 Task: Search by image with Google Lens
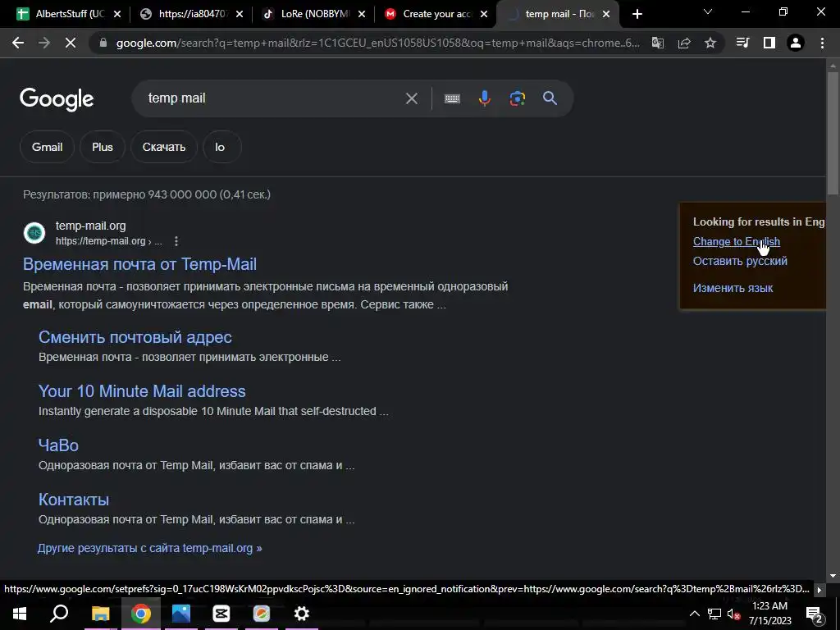(x=517, y=98)
